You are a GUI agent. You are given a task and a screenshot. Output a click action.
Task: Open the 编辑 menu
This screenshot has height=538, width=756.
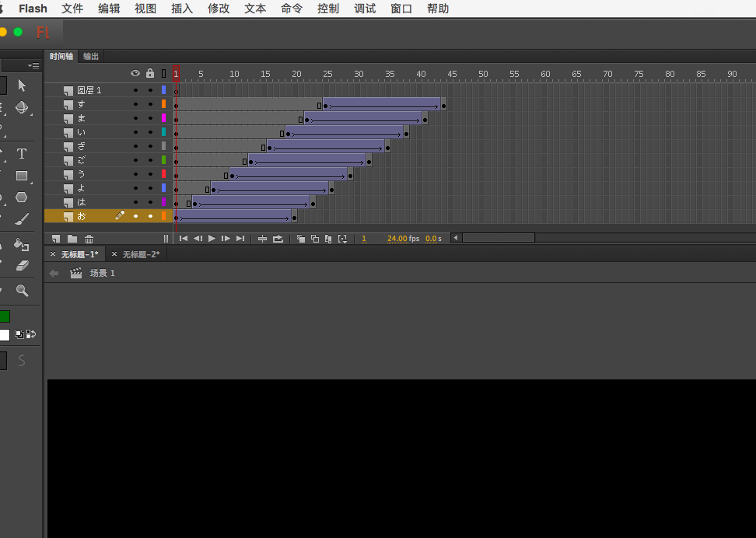click(109, 9)
